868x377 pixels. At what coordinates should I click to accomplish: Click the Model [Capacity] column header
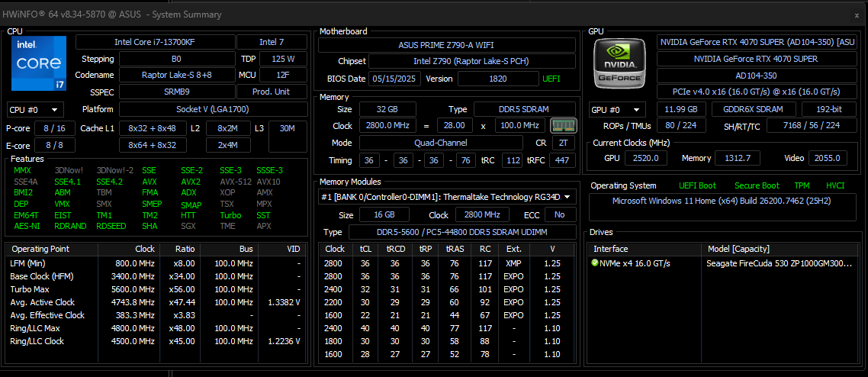click(x=779, y=249)
